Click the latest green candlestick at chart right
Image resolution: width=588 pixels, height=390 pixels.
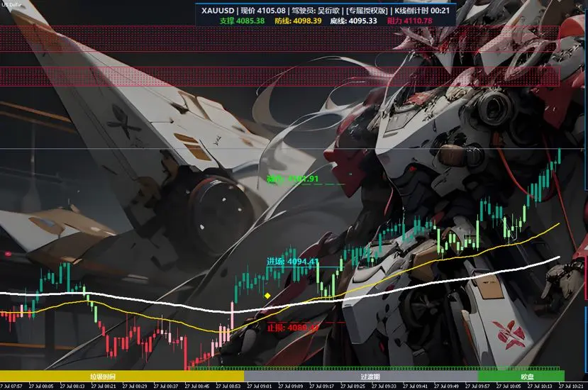click(559, 156)
